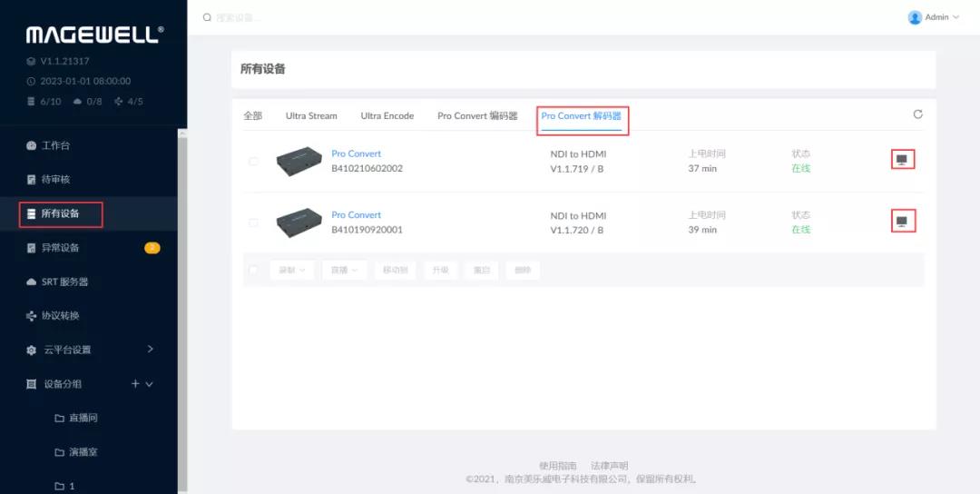Click the Admin user avatar icon
The image size is (980, 494).
point(915,17)
